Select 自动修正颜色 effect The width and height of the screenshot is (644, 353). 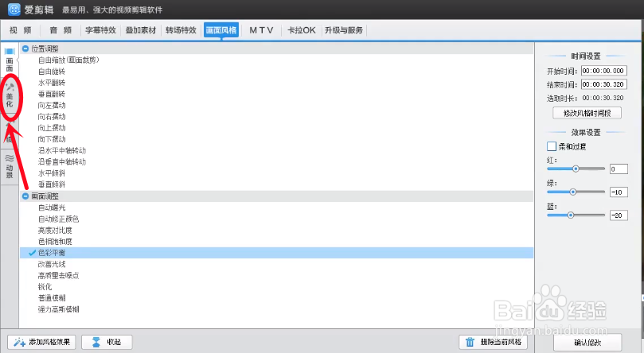[58, 219]
